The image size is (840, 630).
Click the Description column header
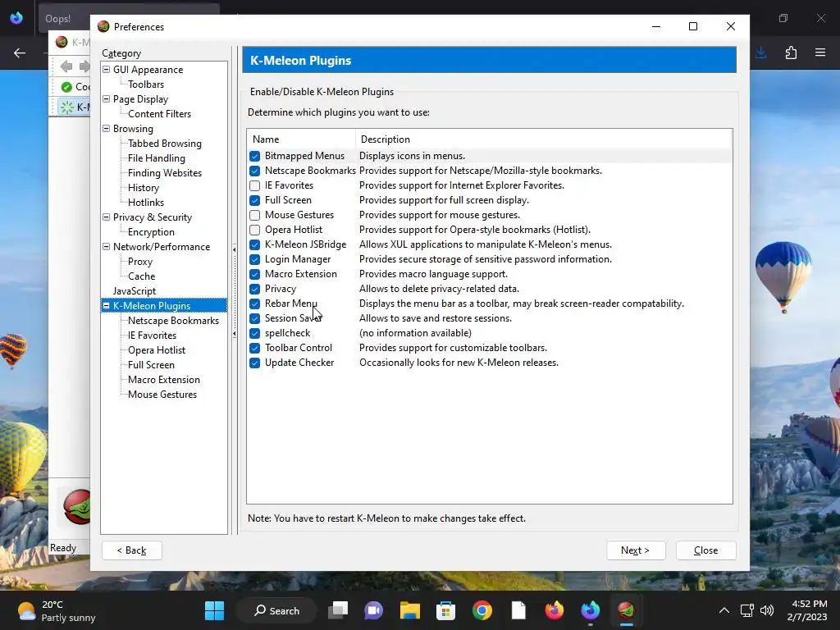pos(544,139)
